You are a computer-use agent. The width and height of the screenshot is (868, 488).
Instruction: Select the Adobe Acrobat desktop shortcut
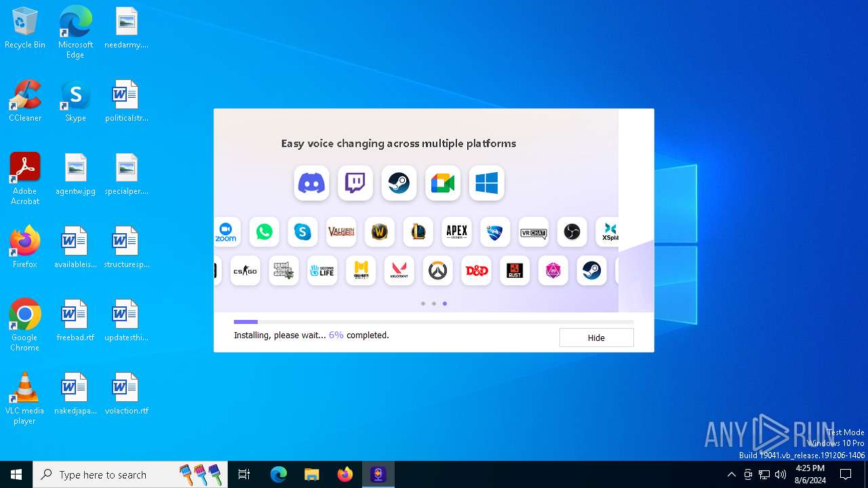tap(25, 178)
